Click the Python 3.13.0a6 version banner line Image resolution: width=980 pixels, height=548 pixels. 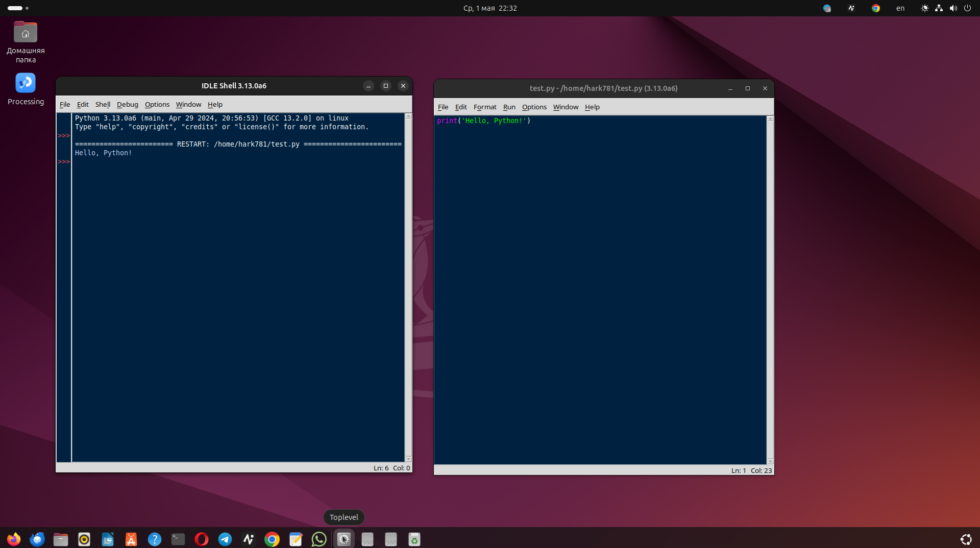click(x=212, y=118)
